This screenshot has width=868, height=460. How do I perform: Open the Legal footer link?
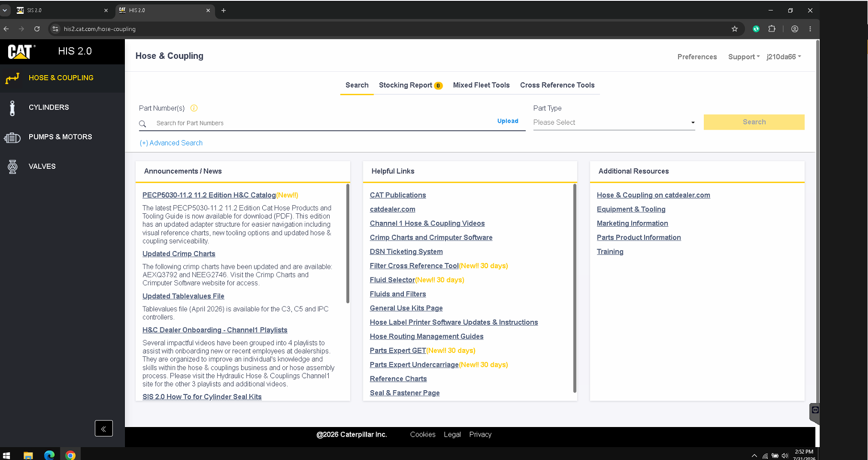[452, 435]
